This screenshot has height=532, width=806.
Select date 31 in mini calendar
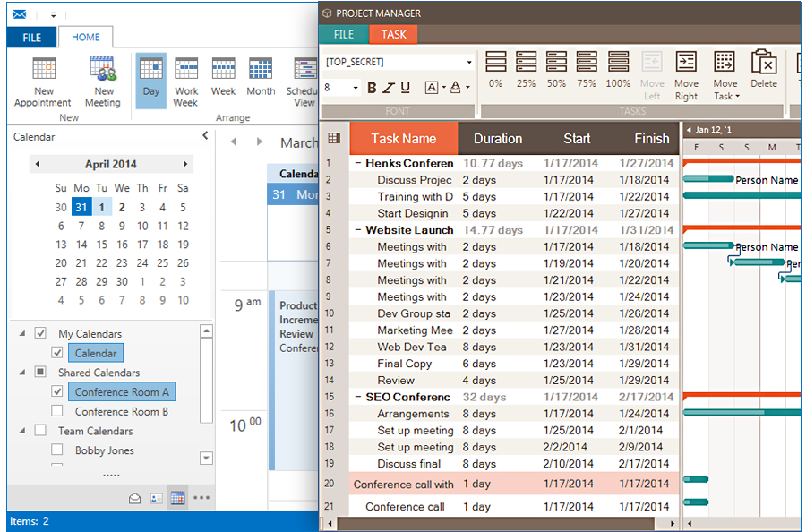[81, 207]
